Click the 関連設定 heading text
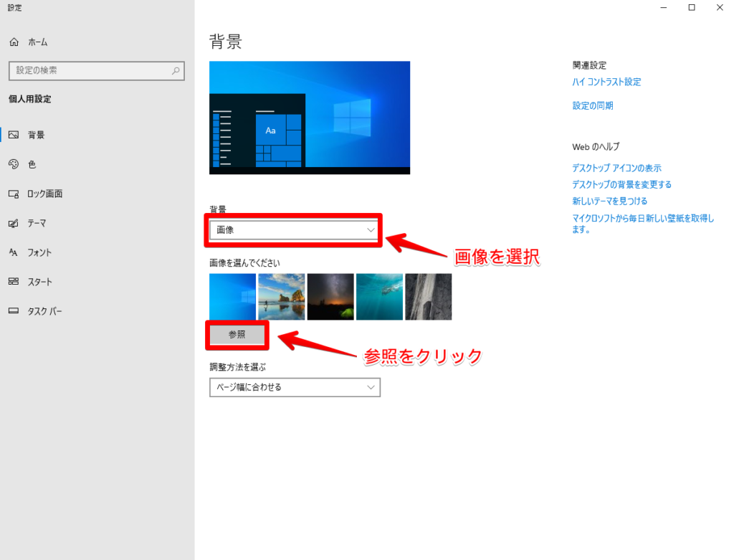Image resolution: width=734 pixels, height=560 pixels. pos(589,65)
